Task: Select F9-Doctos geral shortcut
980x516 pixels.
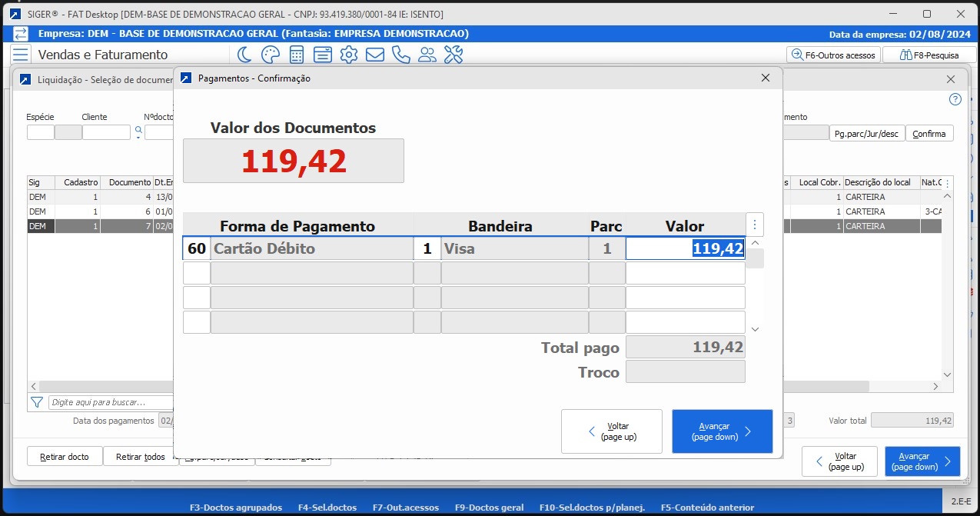Action: point(489,508)
